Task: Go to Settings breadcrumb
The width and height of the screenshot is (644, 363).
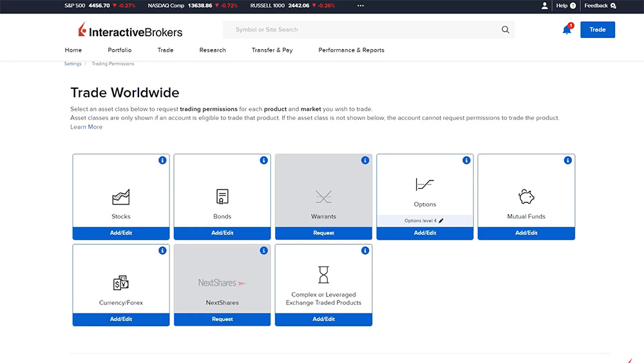Action: click(x=73, y=64)
